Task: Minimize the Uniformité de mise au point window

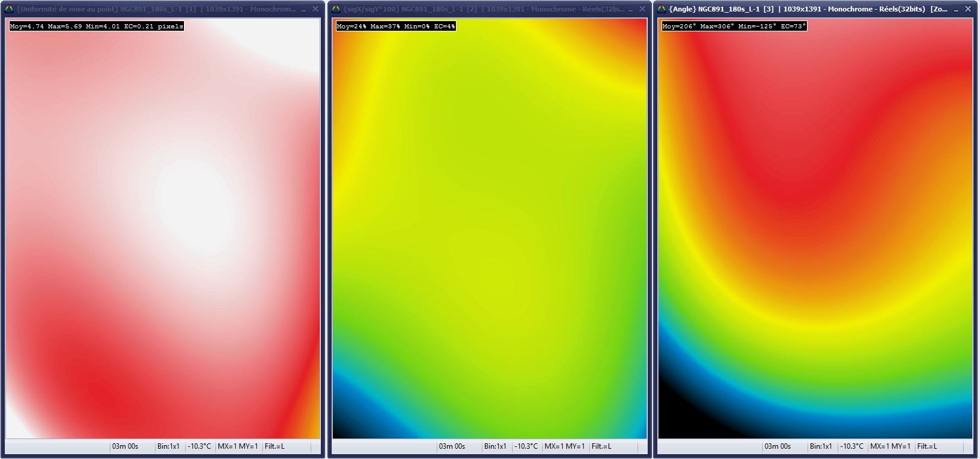Action: (303, 9)
